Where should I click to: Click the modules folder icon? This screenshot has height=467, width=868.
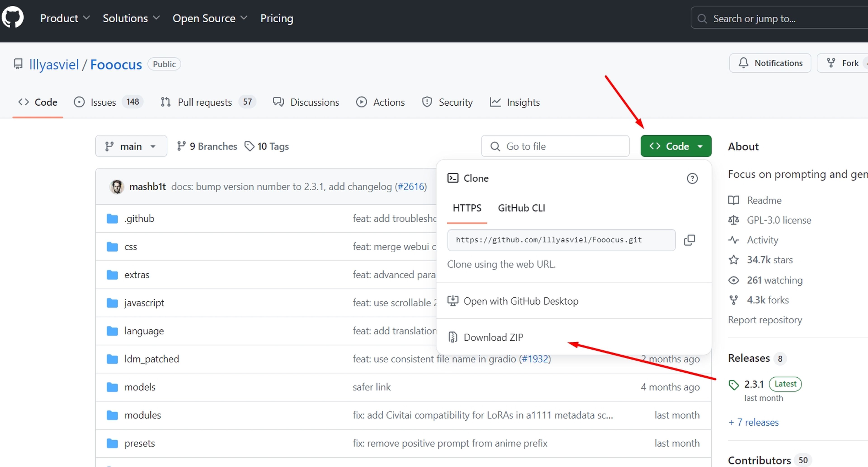click(112, 415)
